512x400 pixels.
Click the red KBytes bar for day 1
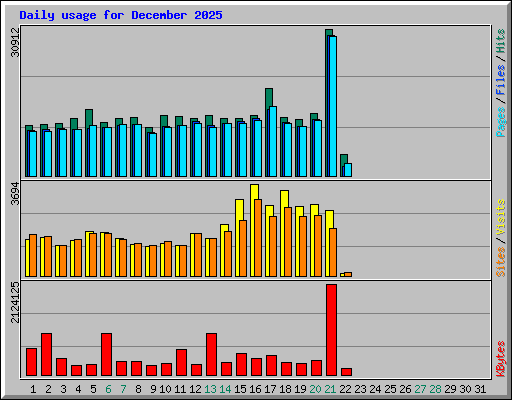[32, 362]
